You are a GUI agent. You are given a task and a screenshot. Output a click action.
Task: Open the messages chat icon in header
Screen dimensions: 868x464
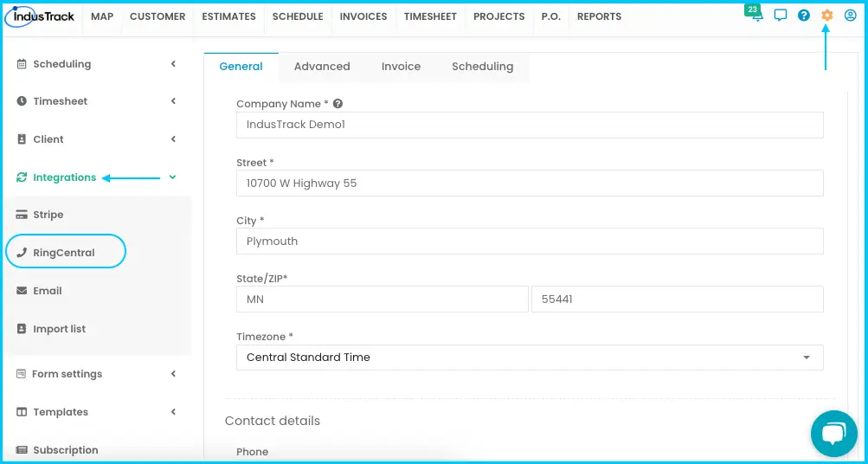coord(781,16)
